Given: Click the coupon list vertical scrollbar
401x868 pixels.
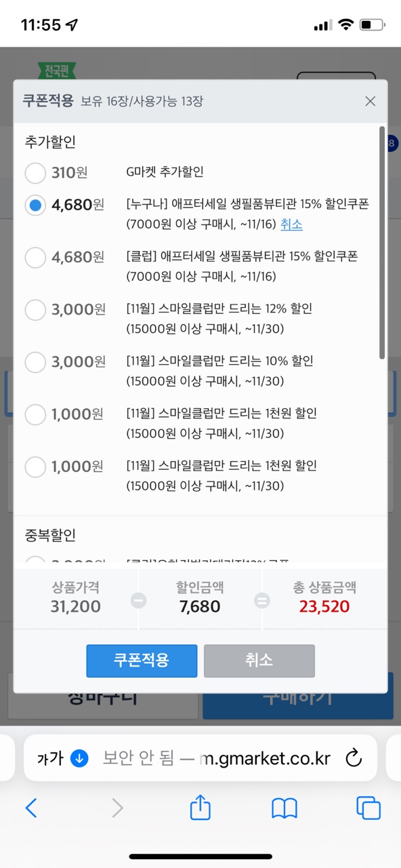Looking at the screenshot, I should pos(382,242).
